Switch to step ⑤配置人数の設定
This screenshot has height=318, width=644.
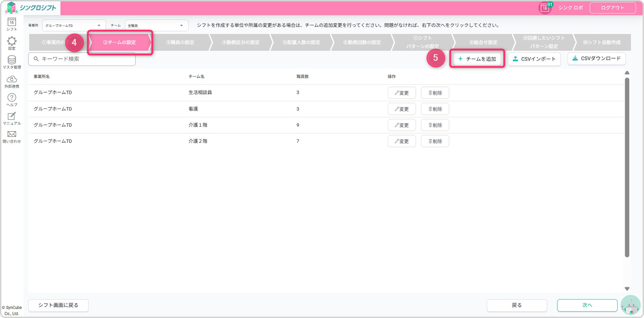tap(301, 43)
